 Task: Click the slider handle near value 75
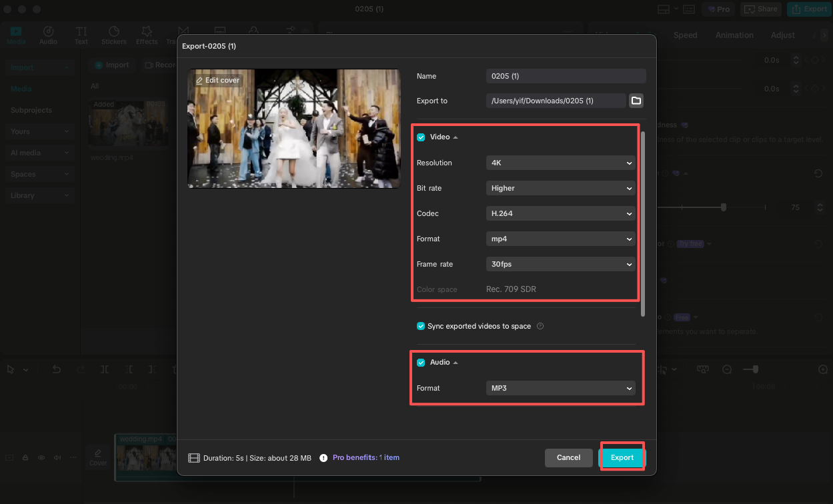724,207
